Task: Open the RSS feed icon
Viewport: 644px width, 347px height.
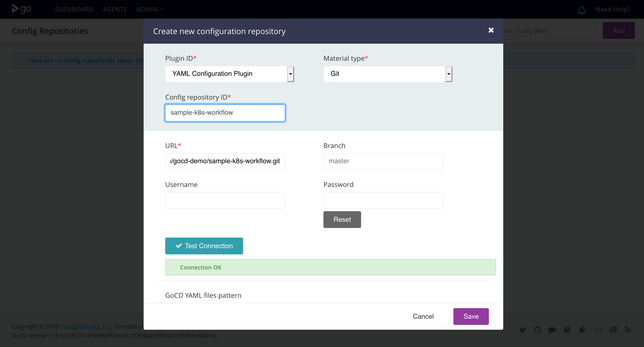Action: (x=628, y=330)
